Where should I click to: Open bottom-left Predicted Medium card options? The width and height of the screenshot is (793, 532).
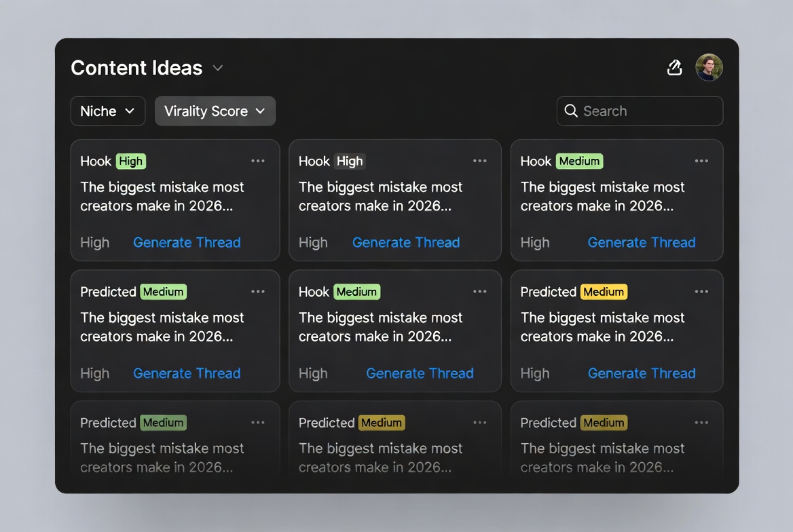pos(258,423)
